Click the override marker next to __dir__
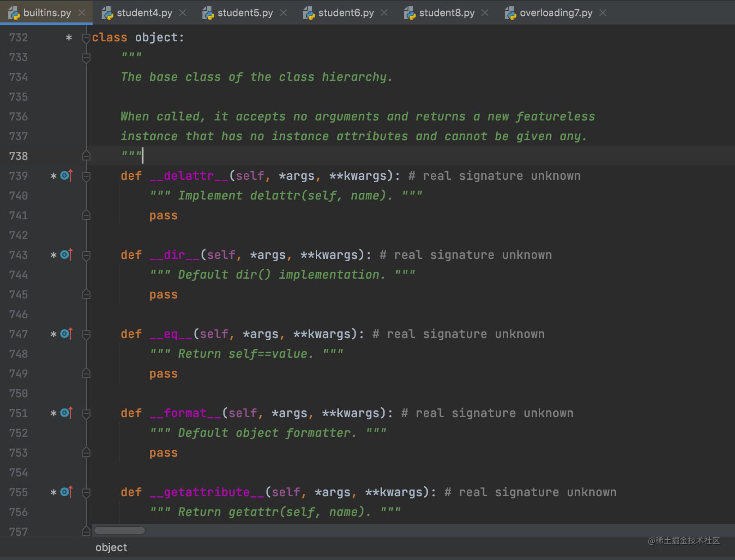The height and width of the screenshot is (560, 735). click(64, 254)
